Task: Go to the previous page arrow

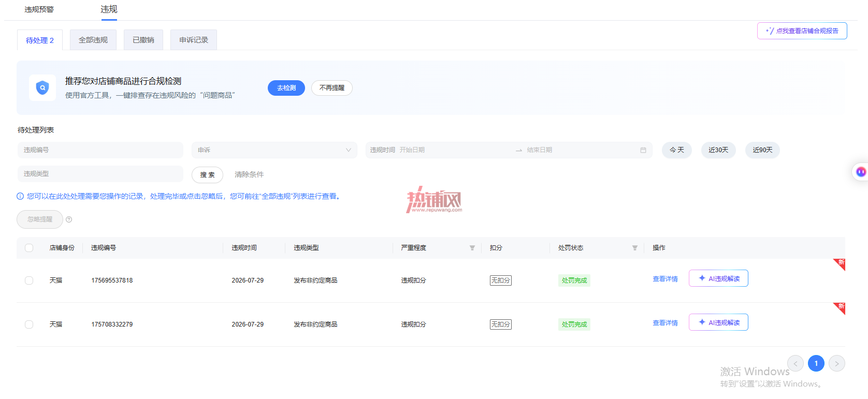Action: pyautogui.click(x=795, y=363)
